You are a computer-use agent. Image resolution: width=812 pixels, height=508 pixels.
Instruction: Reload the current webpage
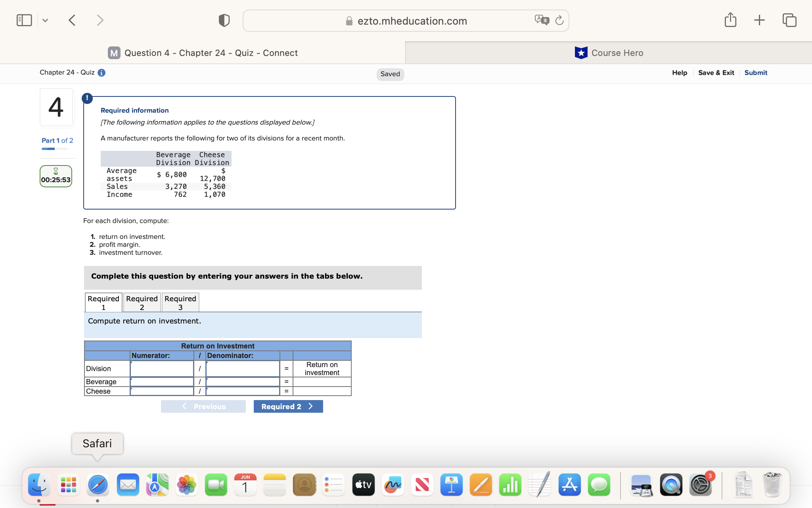click(x=559, y=20)
